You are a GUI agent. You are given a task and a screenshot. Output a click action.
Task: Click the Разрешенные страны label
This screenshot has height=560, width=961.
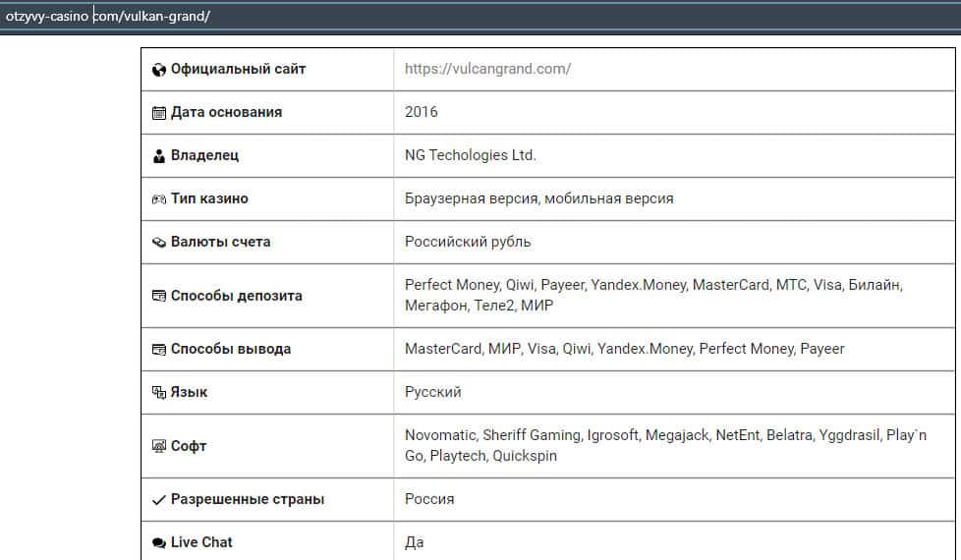click(x=247, y=499)
